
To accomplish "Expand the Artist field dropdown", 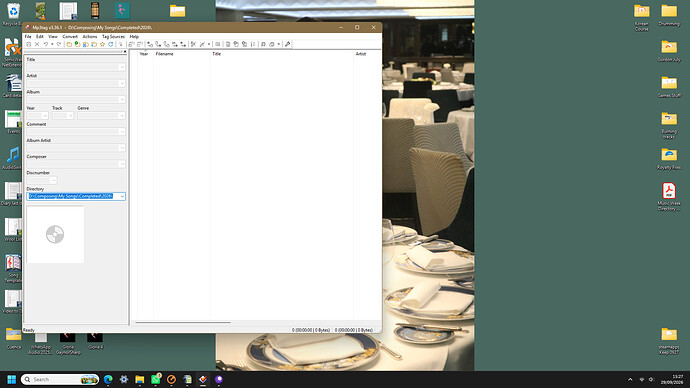I will pyautogui.click(x=122, y=83).
